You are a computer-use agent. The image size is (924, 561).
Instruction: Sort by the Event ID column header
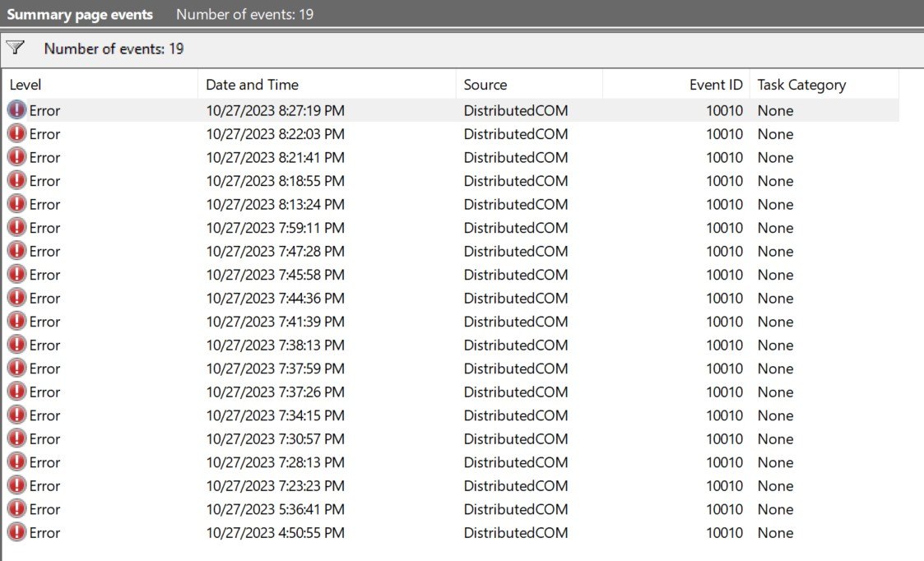(676, 85)
